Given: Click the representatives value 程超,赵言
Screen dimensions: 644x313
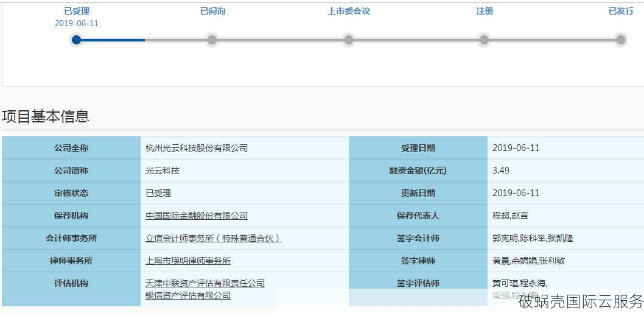Looking at the screenshot, I should (510, 216).
